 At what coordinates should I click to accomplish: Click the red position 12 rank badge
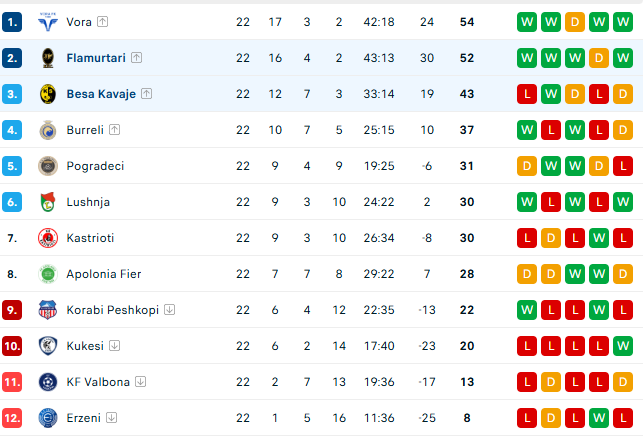tap(12, 417)
